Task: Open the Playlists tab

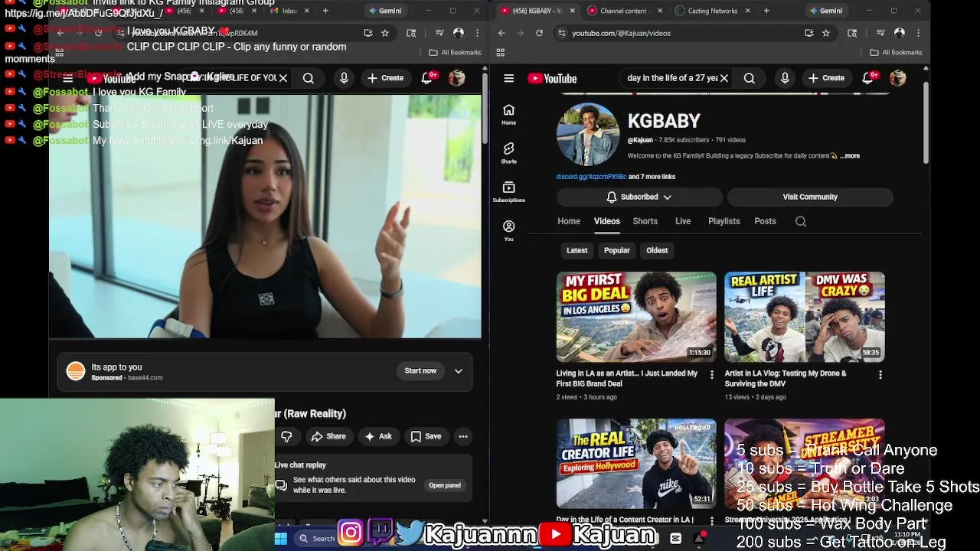Action: pos(724,221)
